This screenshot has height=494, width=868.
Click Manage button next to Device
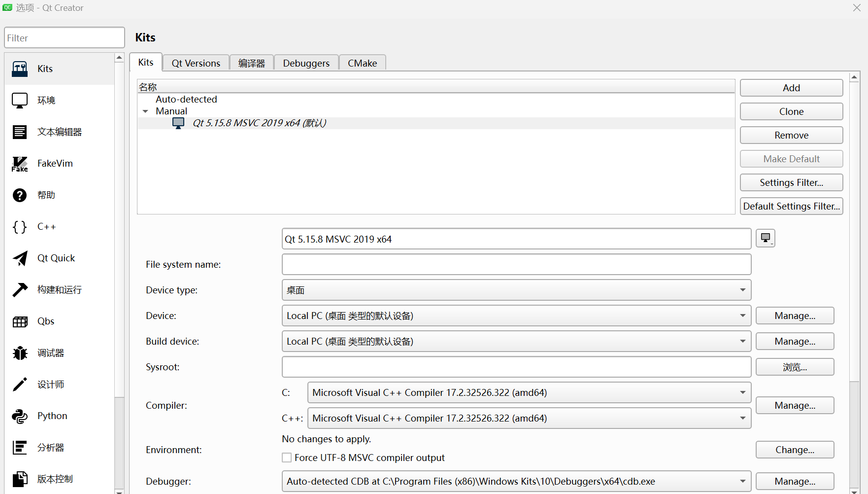(x=795, y=316)
